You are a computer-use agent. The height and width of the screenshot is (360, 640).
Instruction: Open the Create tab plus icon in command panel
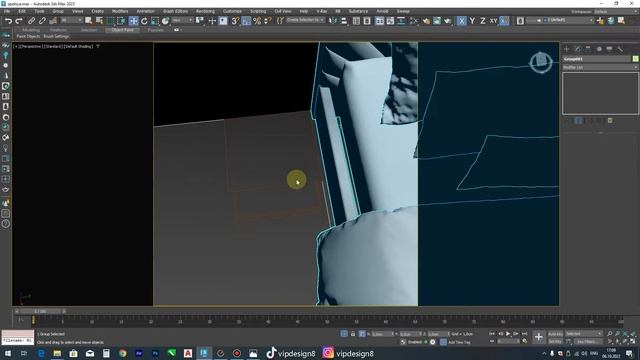pos(567,49)
